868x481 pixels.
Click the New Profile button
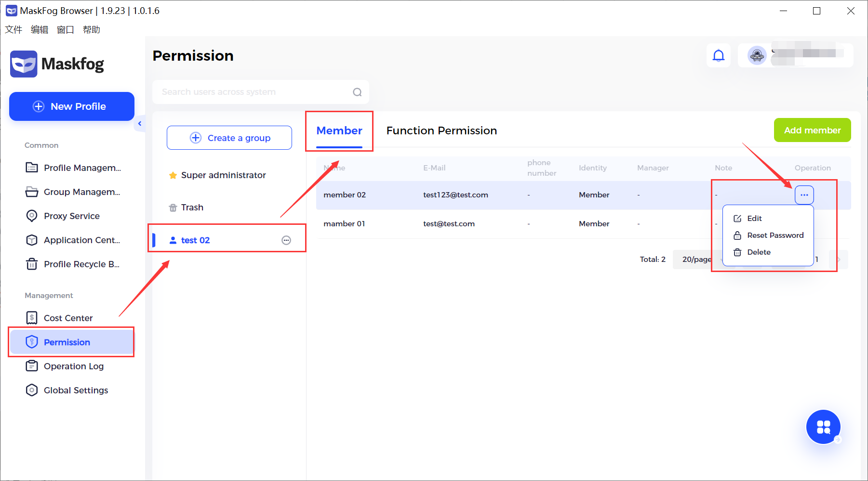point(72,106)
